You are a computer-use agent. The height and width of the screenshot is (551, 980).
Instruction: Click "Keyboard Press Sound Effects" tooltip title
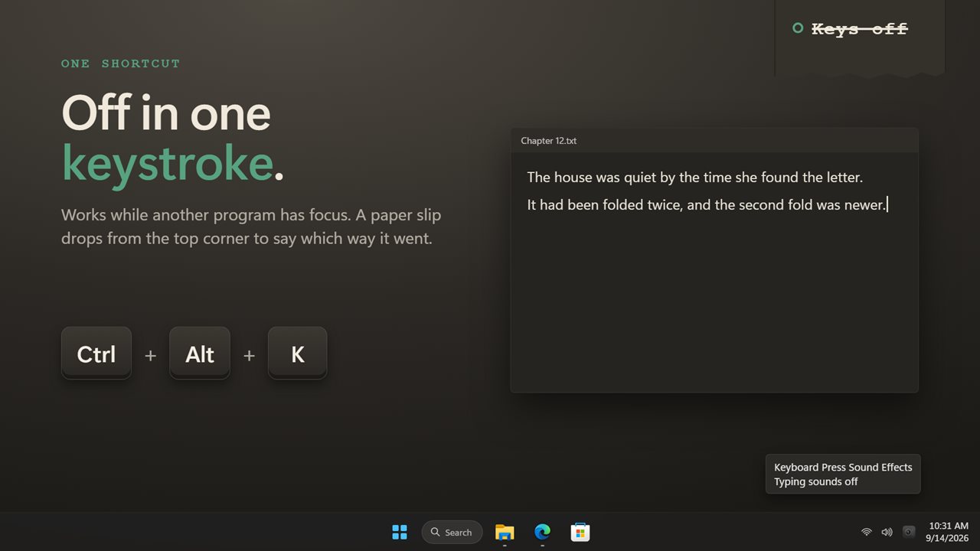tap(843, 467)
